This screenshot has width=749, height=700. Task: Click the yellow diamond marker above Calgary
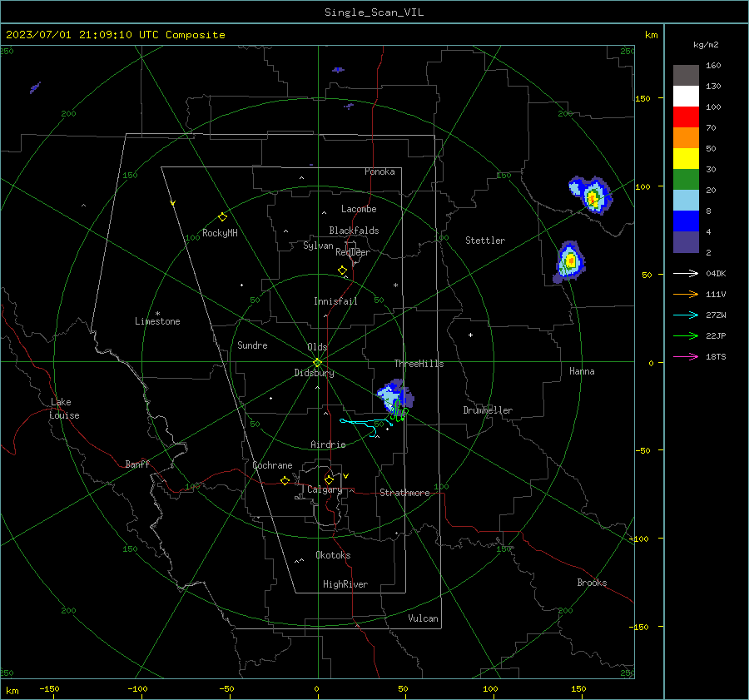pyautogui.click(x=329, y=479)
